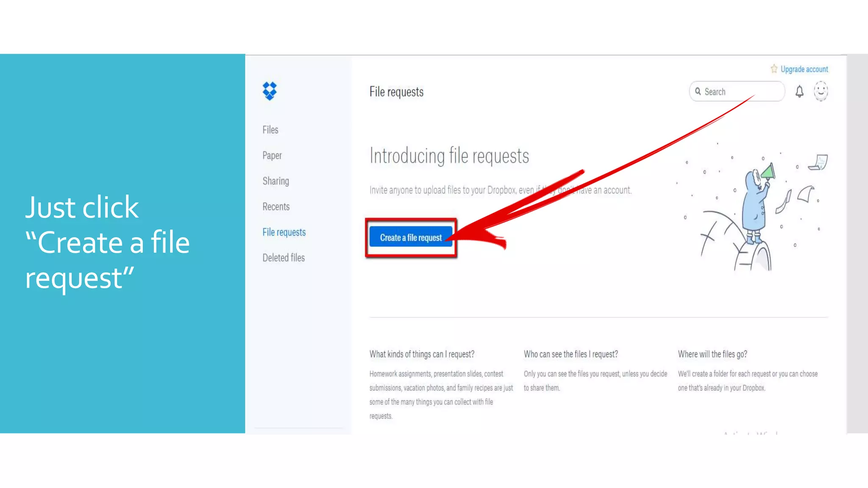This screenshot has height=488, width=868.
Task: Click the 'Only you can see the files' paragraph
Action: pos(595,381)
